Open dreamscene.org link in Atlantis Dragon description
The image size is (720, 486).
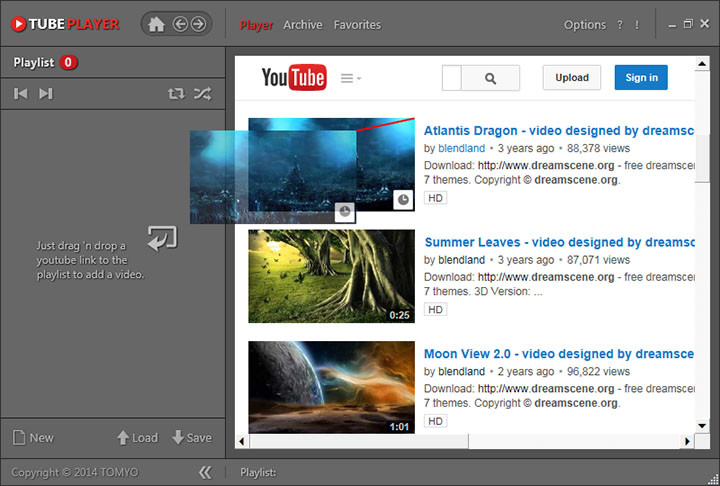[546, 165]
